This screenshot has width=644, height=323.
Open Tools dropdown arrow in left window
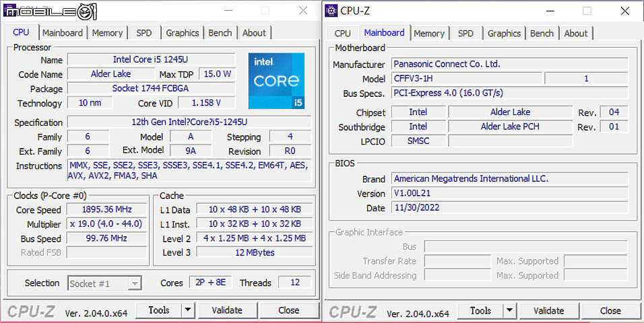point(188,310)
